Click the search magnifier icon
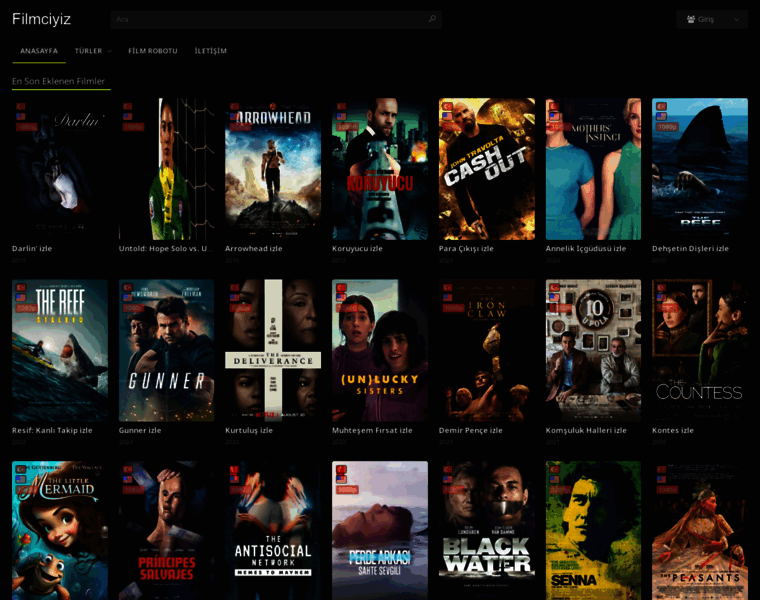 (432, 19)
